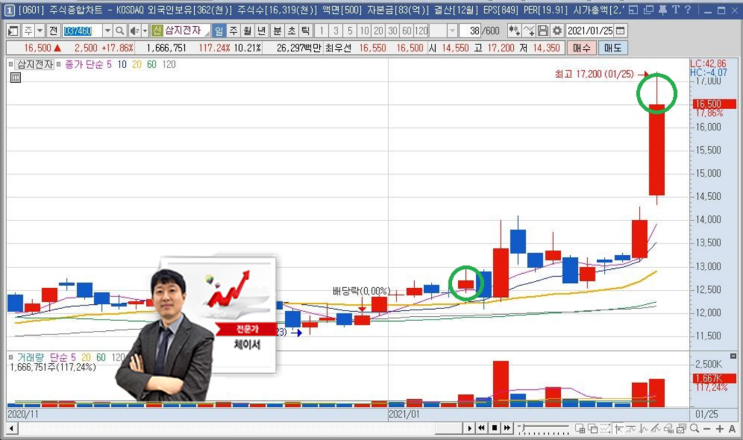The height and width of the screenshot is (440, 743).
Task: Play chart replay with play button
Action: click(x=469, y=428)
